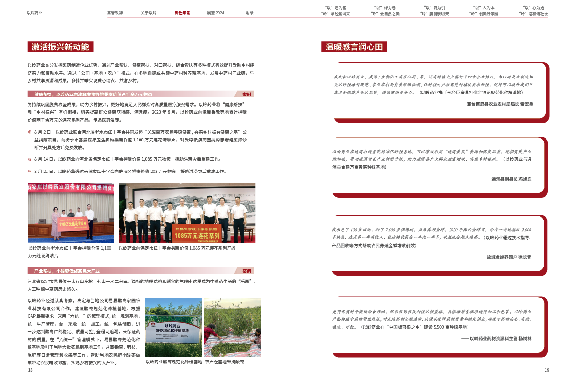The height and width of the screenshot is (392, 577).
Task: Open the 关于以岭 navigation tab
Action: pos(148,13)
